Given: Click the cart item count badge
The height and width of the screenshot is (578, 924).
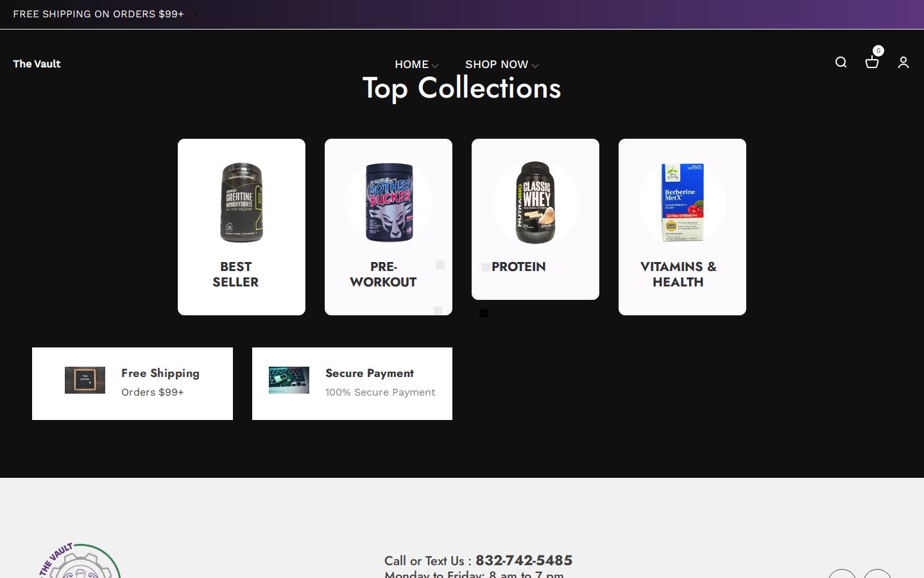Looking at the screenshot, I should click(x=878, y=51).
